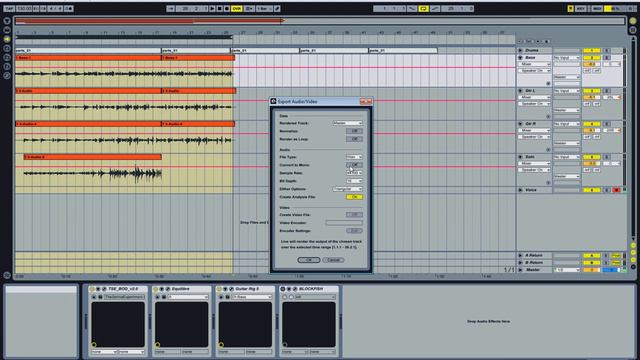Open Bass track 'No Input' dropdown
Screen dimensions: 640x360
point(567,58)
